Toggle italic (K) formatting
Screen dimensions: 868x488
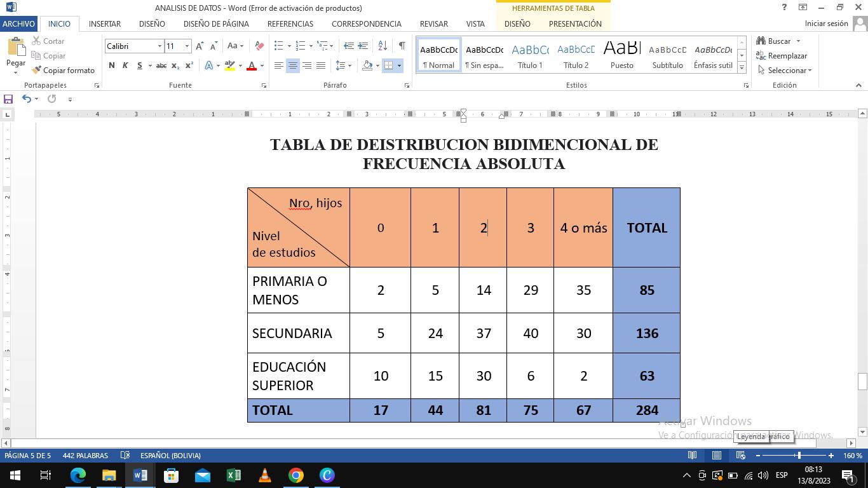point(125,65)
